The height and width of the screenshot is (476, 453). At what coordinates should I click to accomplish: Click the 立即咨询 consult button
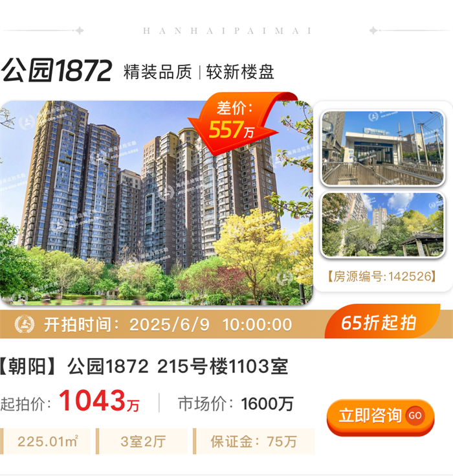point(381,417)
